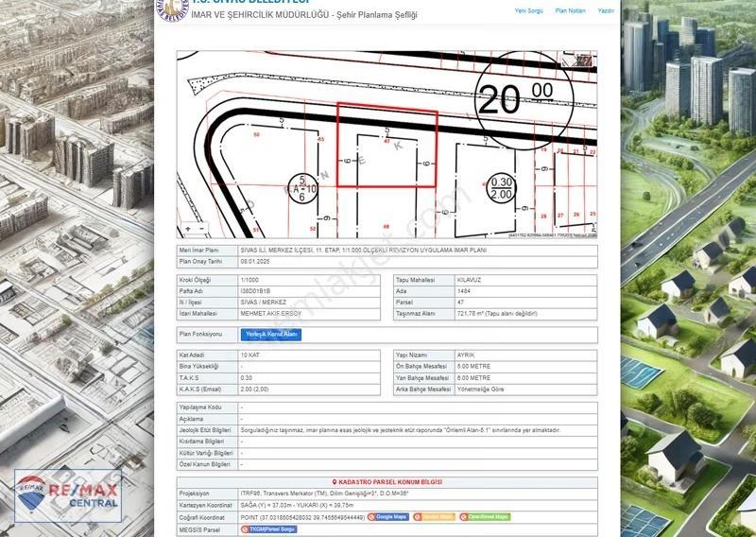Select the Arka Bahçe Mesafesi value Yönetmeliğe Göre

tap(480, 389)
